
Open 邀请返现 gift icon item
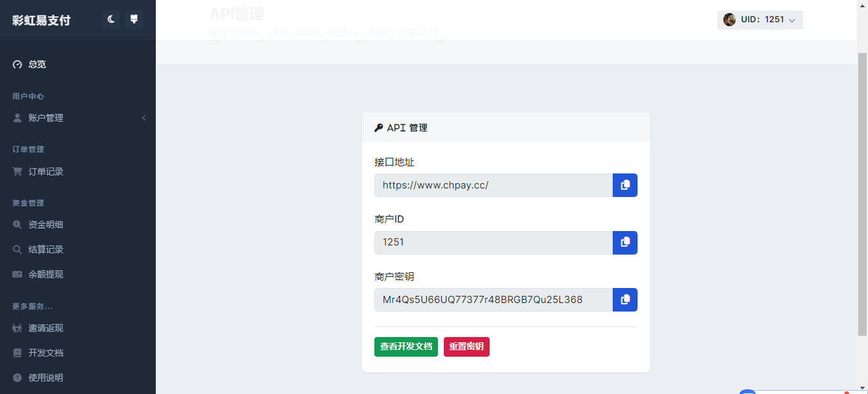pos(18,328)
